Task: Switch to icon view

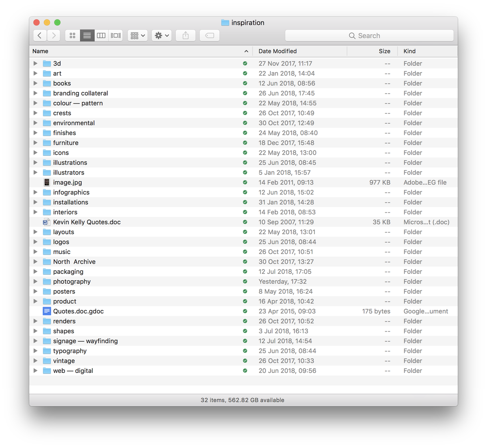Action: pos(72,36)
